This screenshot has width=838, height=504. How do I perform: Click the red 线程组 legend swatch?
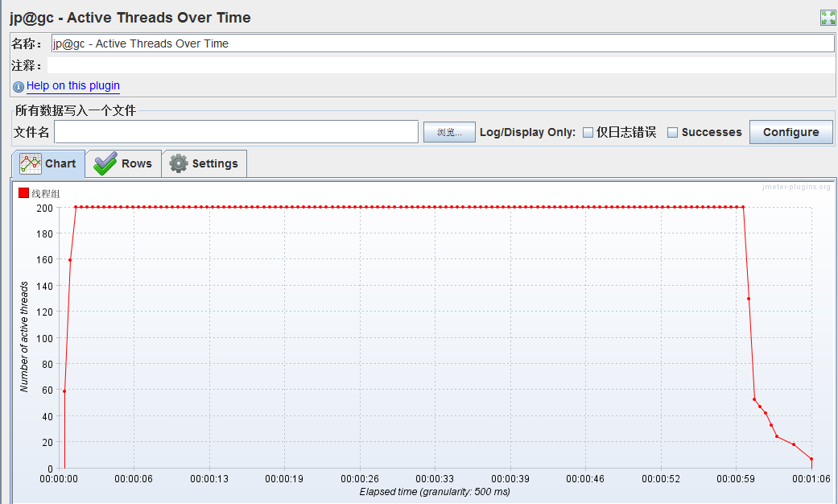(x=23, y=193)
